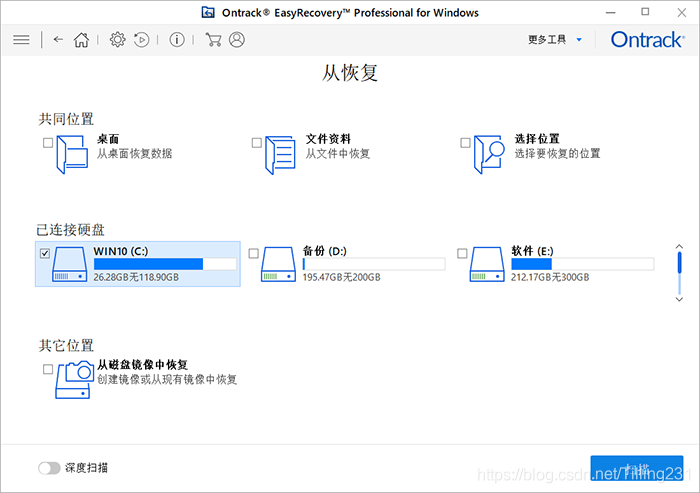Check the 选择位置 checkbox
This screenshot has width=700, height=493.
click(x=465, y=143)
